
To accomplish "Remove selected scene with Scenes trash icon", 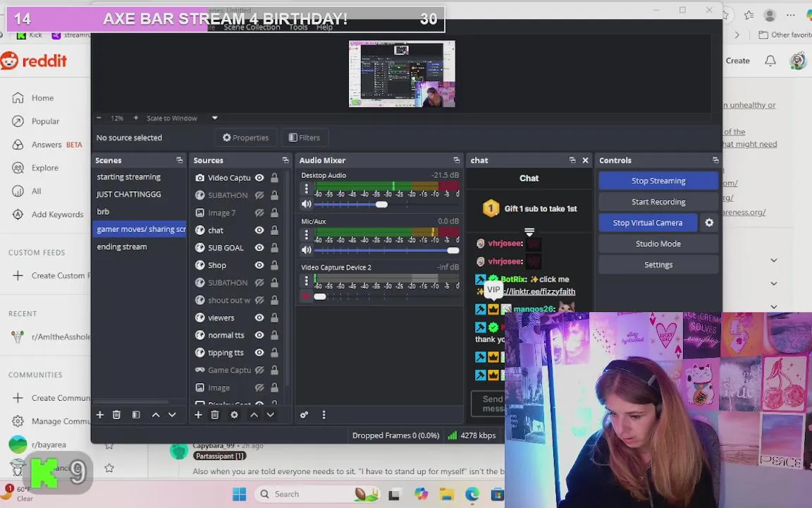I will (x=116, y=415).
